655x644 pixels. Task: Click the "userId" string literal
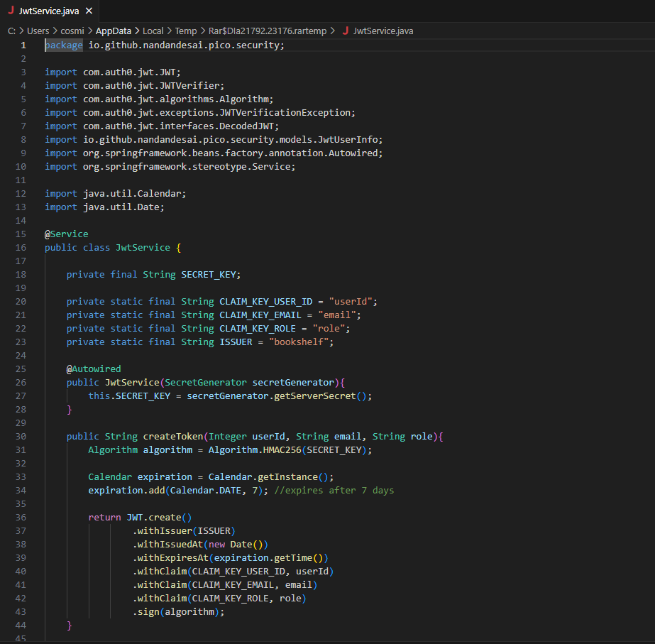tap(351, 301)
